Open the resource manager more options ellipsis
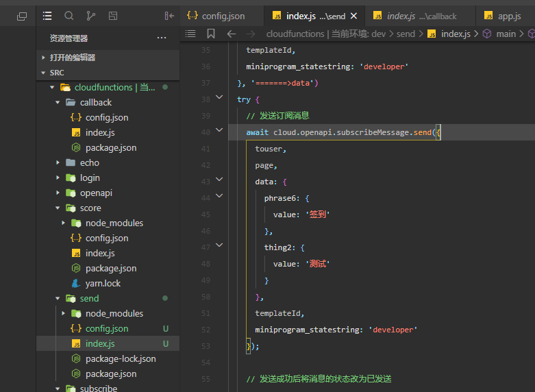This screenshot has height=392, width=535. click(x=162, y=38)
